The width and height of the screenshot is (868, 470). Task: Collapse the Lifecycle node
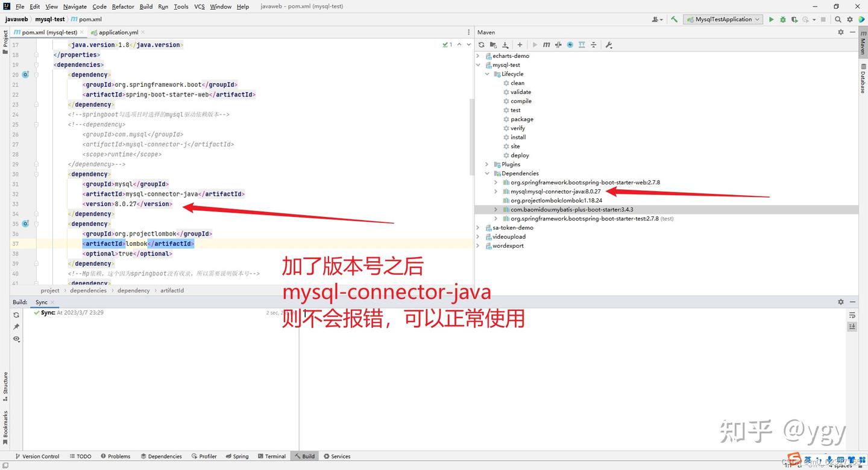pyautogui.click(x=487, y=74)
